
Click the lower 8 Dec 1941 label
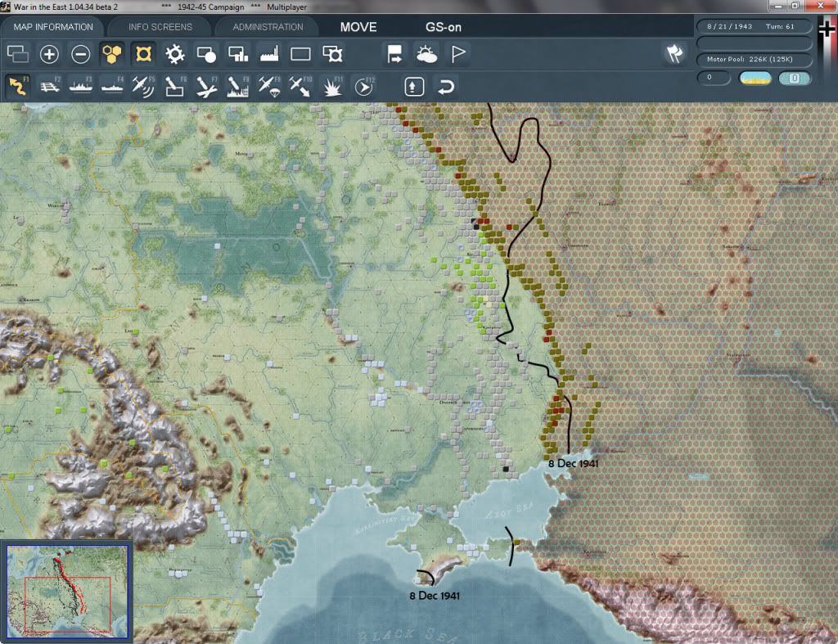click(x=435, y=596)
